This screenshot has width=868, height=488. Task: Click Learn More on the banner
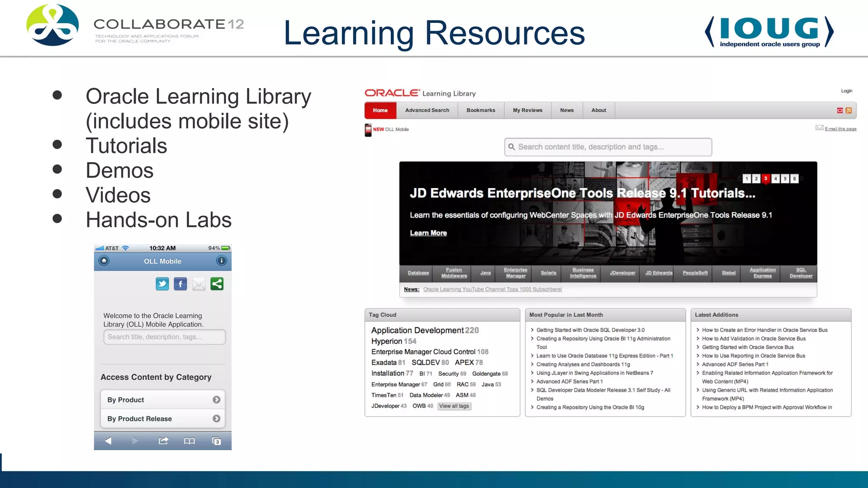tap(428, 233)
